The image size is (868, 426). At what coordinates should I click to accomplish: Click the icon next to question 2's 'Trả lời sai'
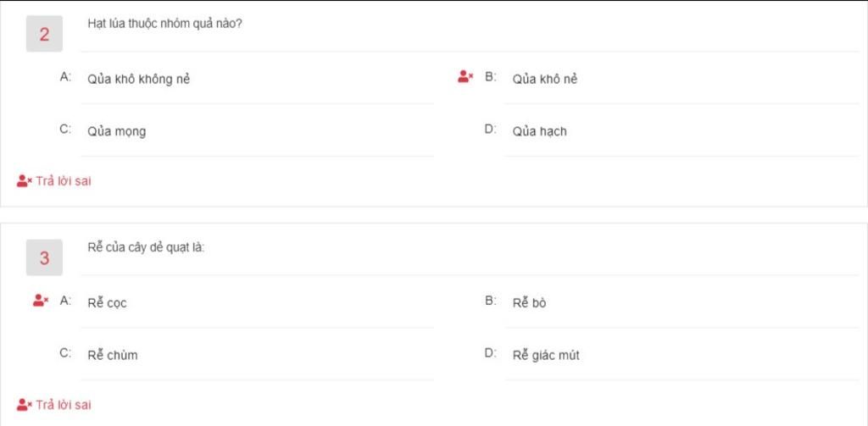(x=24, y=180)
